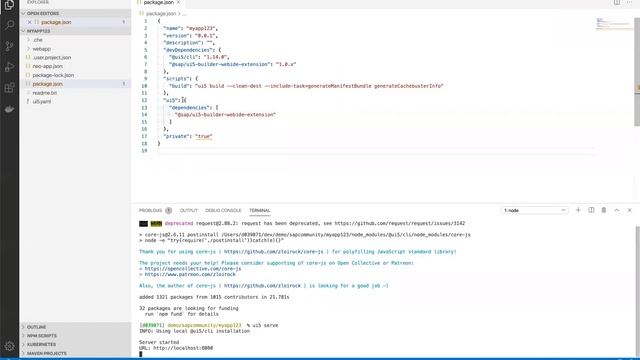Click the "@ui5/cli" dependency line
The image size is (640, 360).
click(199, 57)
